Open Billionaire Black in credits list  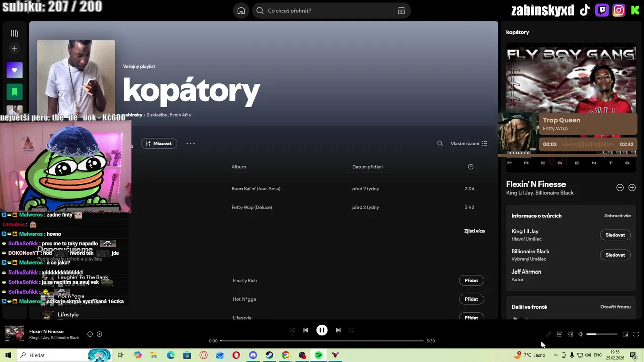[x=530, y=251]
